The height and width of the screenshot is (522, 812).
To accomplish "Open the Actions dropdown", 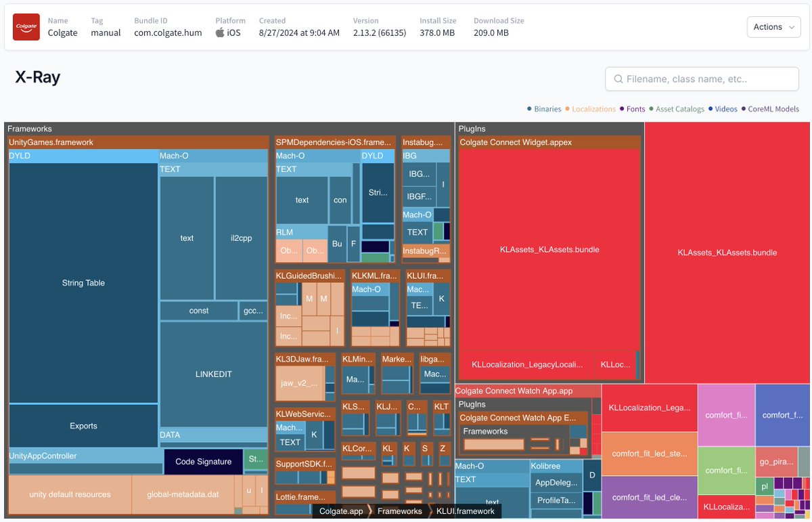I will click(x=773, y=27).
